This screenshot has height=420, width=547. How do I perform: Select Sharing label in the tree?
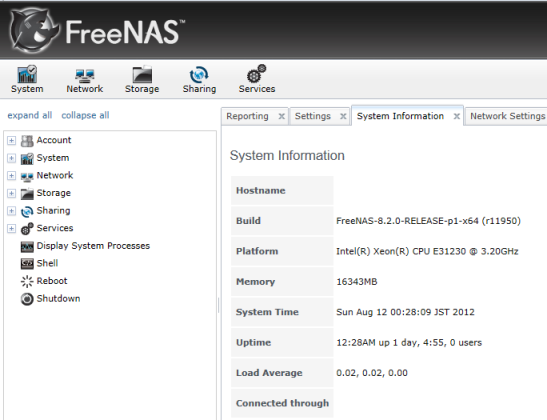pos(53,211)
